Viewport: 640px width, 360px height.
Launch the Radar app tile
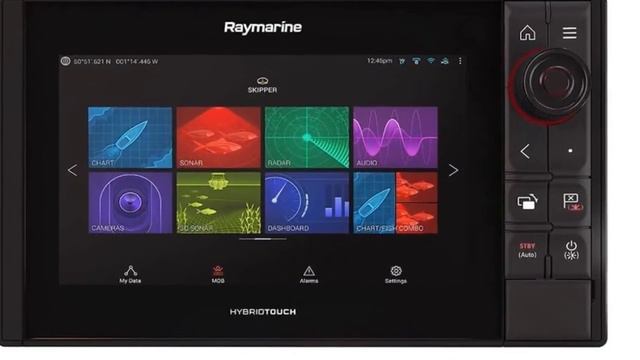click(307, 138)
